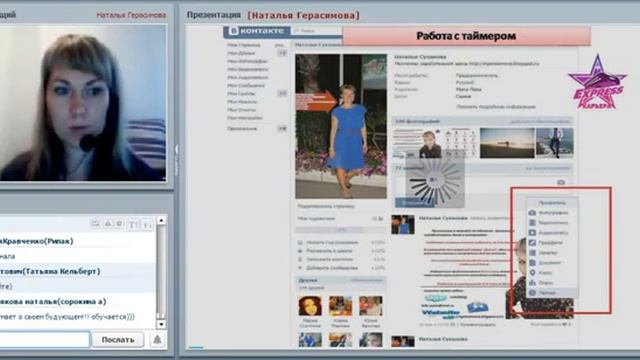Click the Послать button in chat
This screenshot has width=640, height=360.
pos(118,340)
